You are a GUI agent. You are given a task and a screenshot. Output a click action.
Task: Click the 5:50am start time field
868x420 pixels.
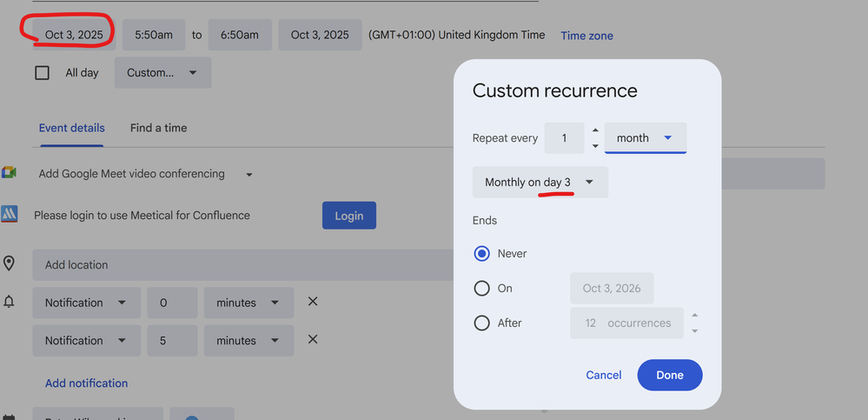[153, 35]
